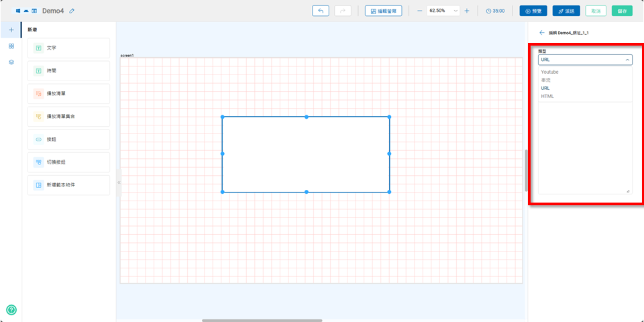Zoom out with the minus icon
Screen dimensions: 644x322
[x=420, y=11]
